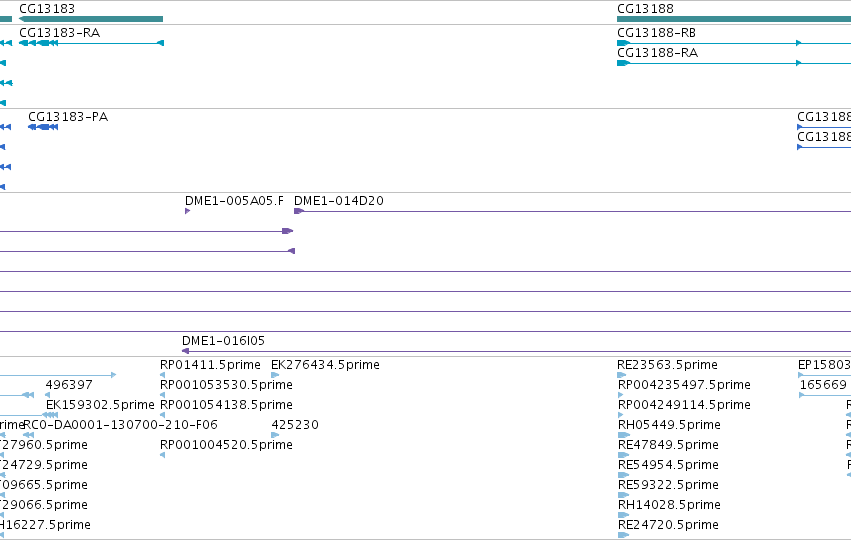Select the RE54954.5prime label
The height and width of the screenshot is (540, 851).
tap(669, 465)
